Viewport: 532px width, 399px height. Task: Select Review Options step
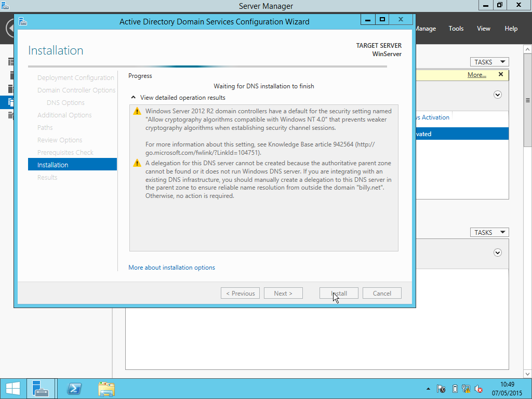(x=60, y=140)
